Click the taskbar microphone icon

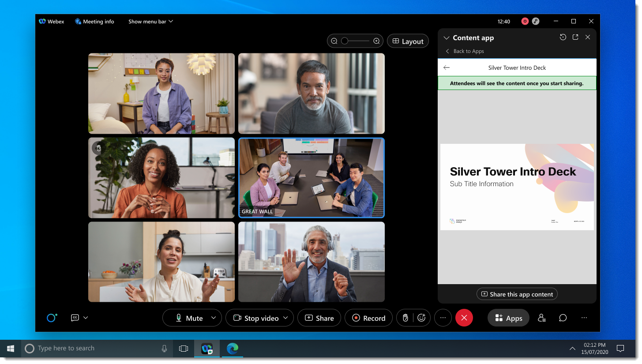click(x=165, y=349)
